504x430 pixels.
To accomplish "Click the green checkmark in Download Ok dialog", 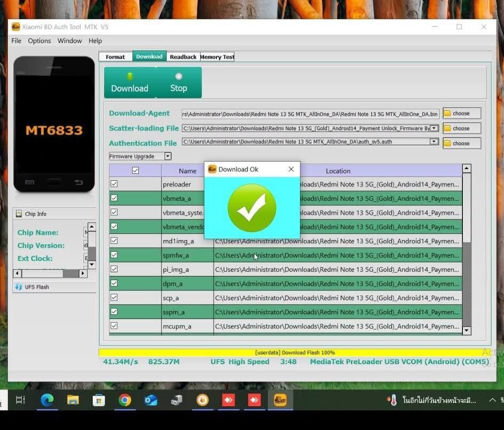I will (x=252, y=208).
